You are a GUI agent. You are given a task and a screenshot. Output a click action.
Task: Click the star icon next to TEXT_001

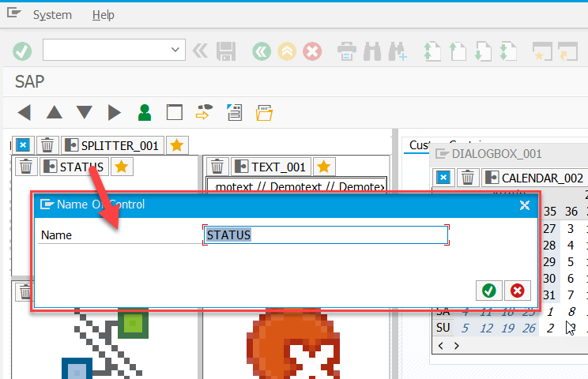point(323,167)
